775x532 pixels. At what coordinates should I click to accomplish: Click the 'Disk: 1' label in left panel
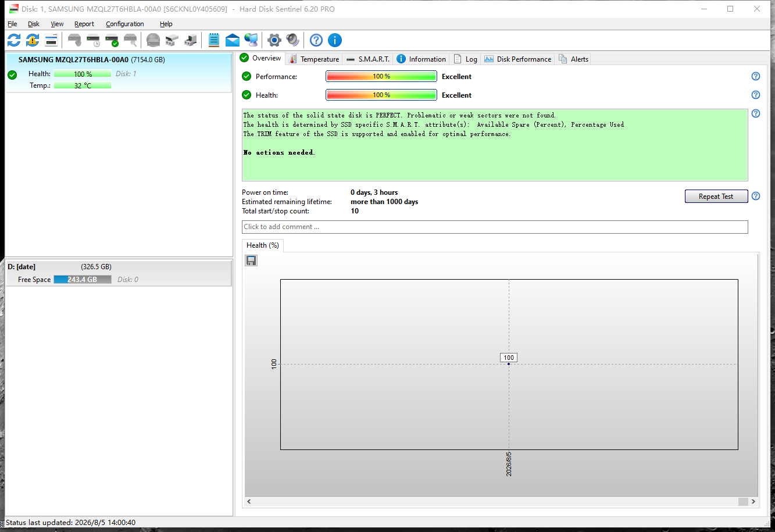[126, 74]
